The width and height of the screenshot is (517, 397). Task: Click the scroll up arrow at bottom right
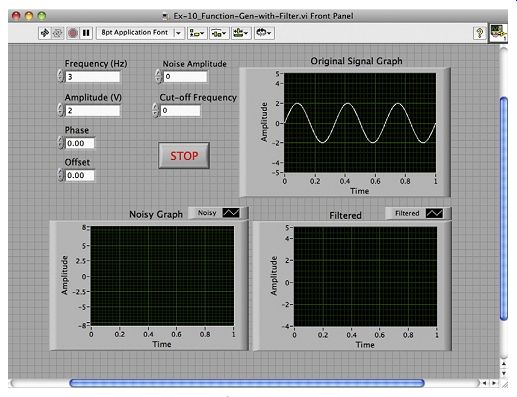(x=504, y=364)
